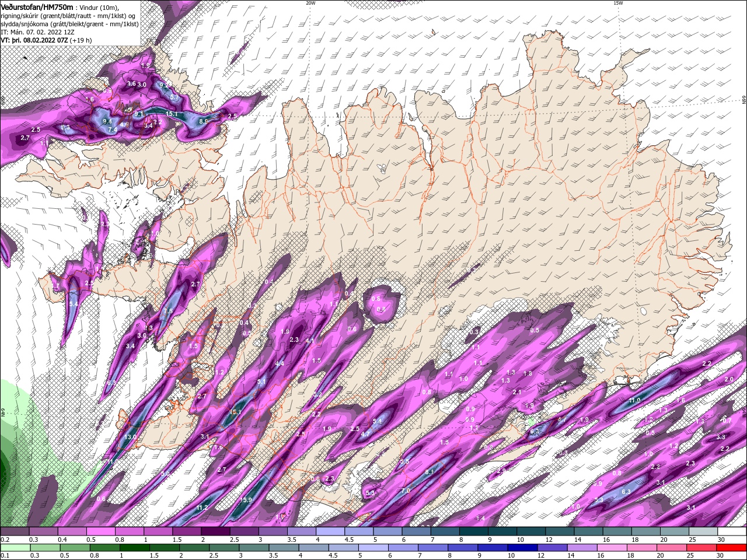Click the 9.4 value in the Westfjords
The image size is (747, 560).
(107, 121)
